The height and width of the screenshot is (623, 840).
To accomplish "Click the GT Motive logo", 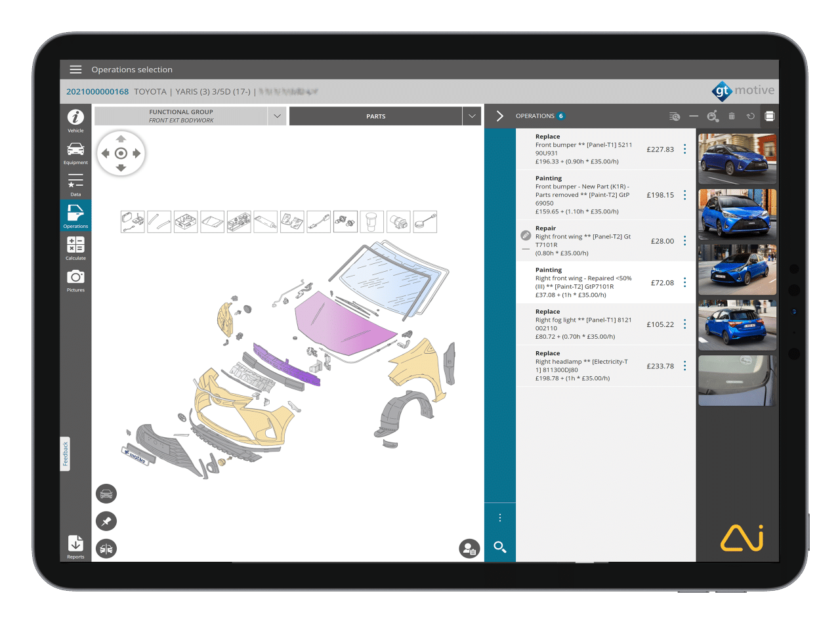I will point(744,91).
